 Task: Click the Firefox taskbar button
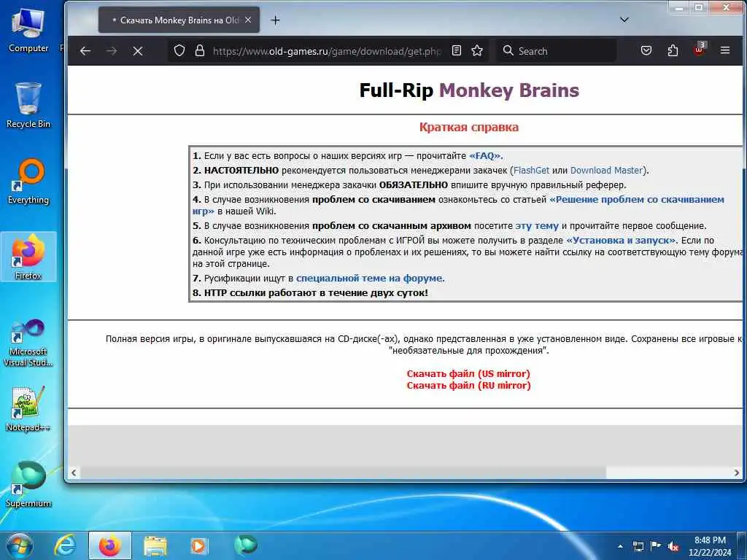click(110, 545)
